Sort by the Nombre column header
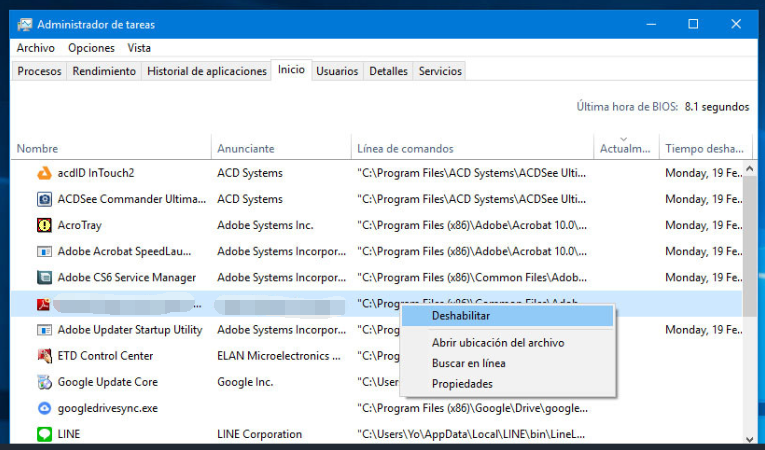 [111, 148]
